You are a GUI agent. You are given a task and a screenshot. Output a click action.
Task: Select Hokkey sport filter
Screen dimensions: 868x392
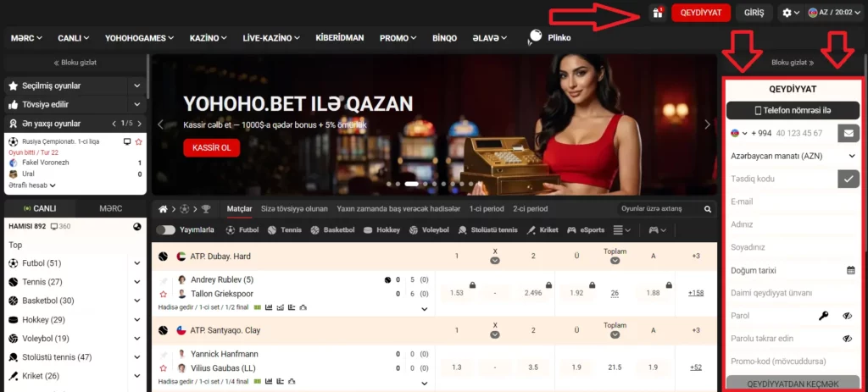[x=381, y=230]
